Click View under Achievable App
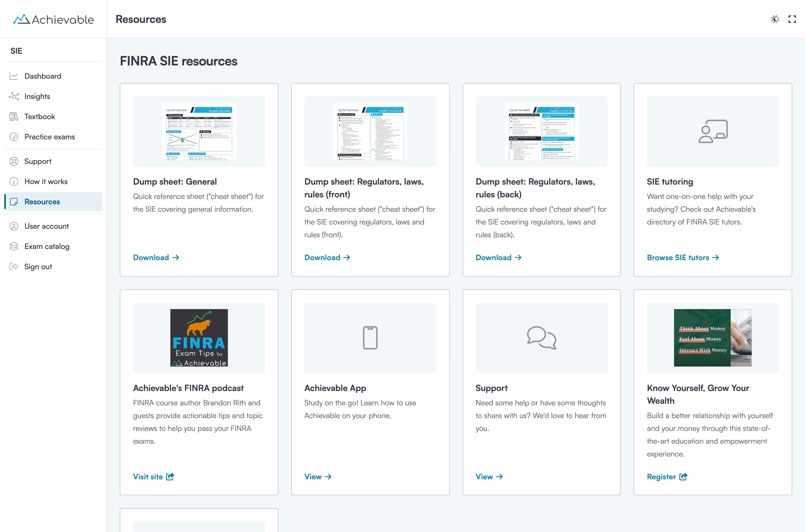805x532 pixels. (318, 477)
